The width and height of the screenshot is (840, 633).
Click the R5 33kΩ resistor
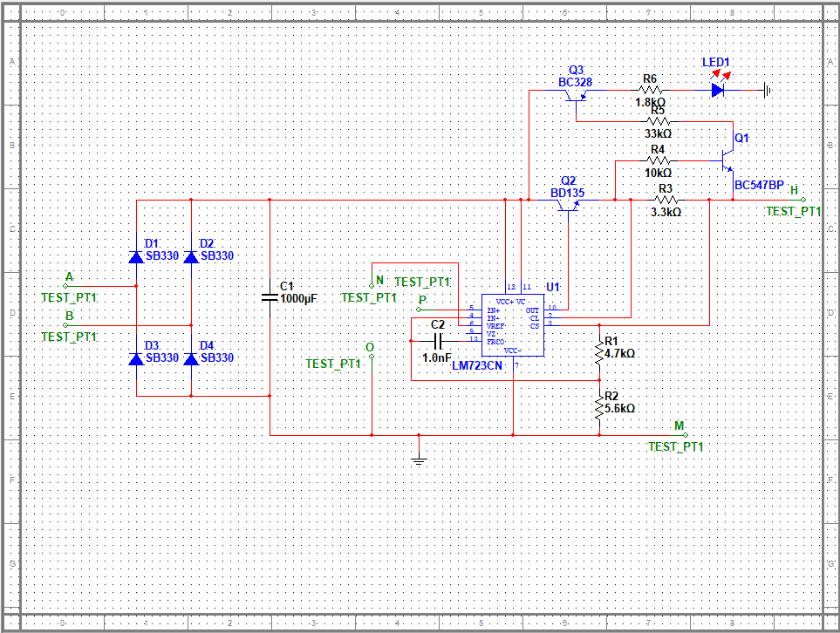(658, 121)
